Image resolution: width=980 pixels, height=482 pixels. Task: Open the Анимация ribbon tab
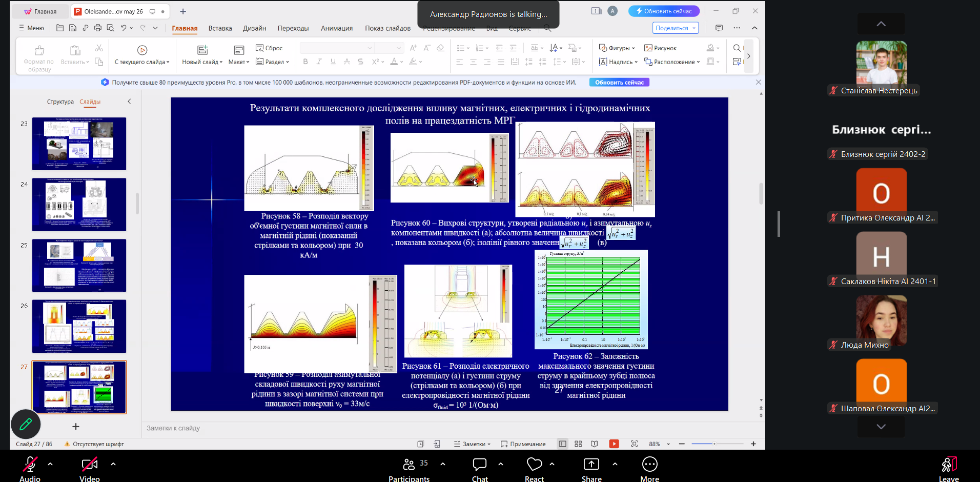click(337, 28)
